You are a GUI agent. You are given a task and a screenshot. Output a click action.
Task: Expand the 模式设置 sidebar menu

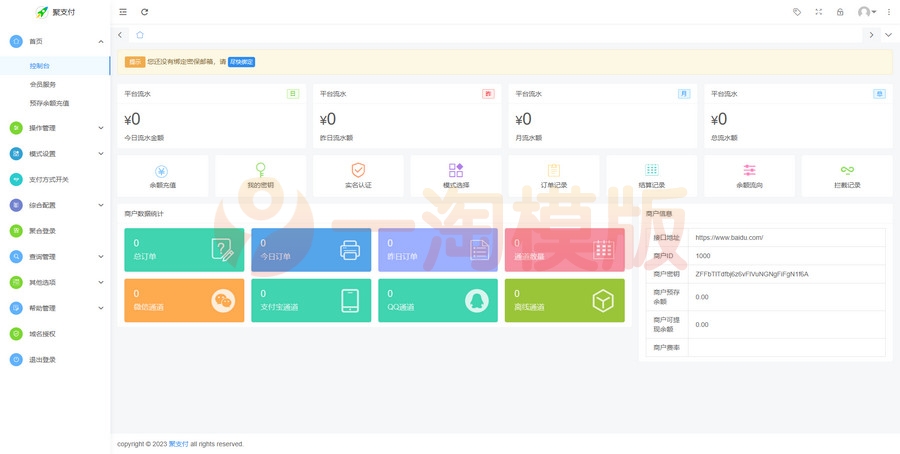point(55,154)
